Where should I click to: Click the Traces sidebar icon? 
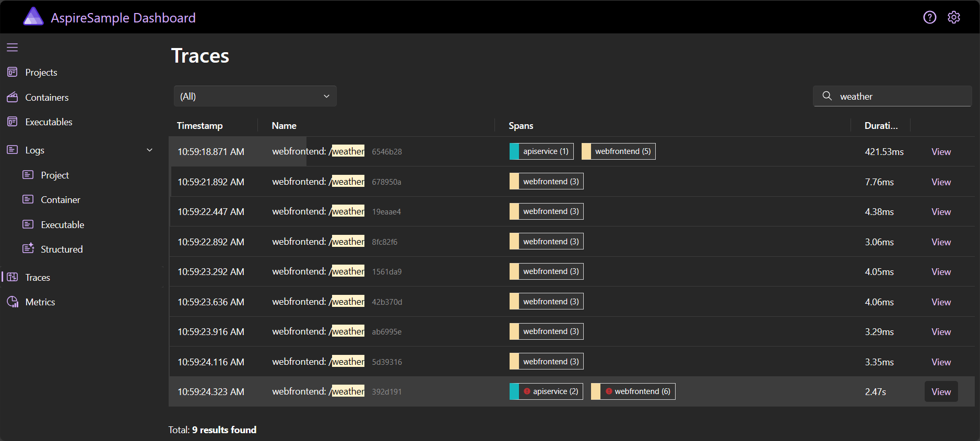pyautogui.click(x=13, y=277)
